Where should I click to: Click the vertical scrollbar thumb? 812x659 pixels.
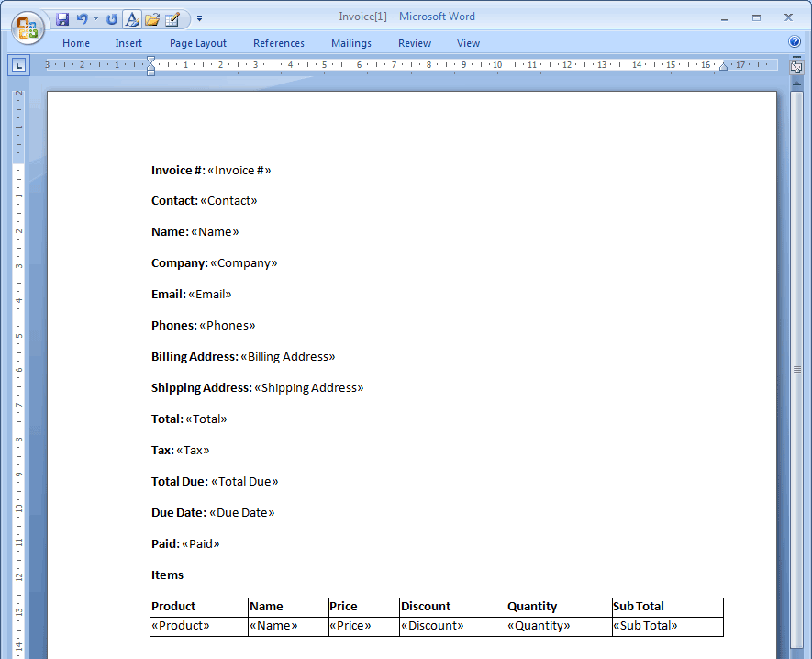(x=797, y=369)
